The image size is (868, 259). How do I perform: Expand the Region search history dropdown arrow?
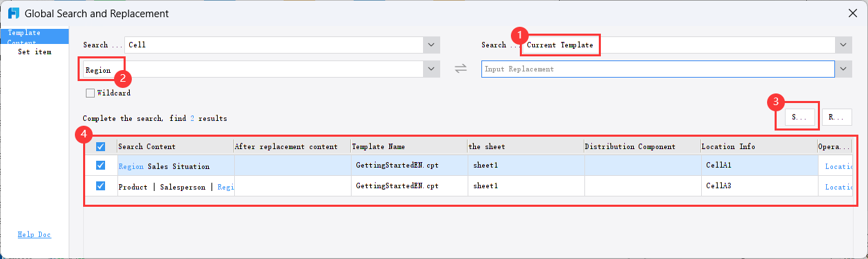point(431,69)
